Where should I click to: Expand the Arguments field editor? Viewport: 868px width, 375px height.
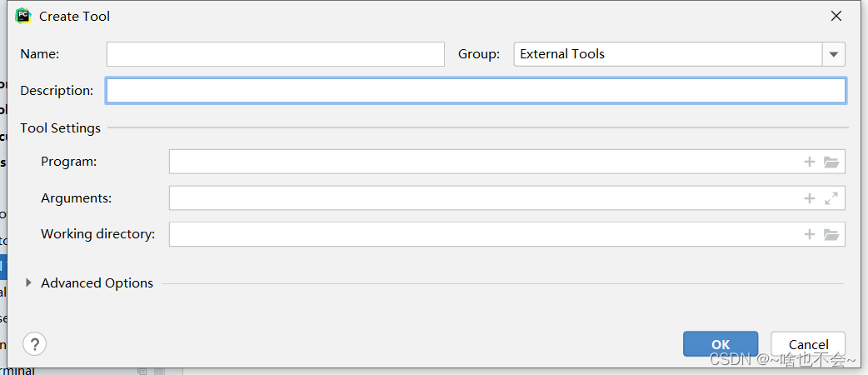point(831,198)
